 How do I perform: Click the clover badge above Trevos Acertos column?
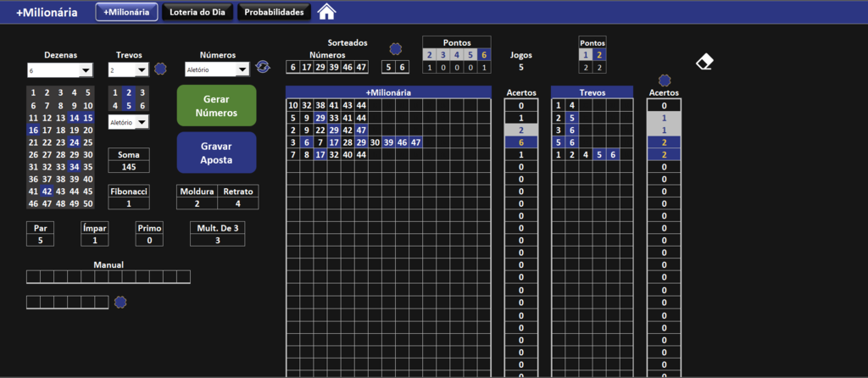coord(665,81)
